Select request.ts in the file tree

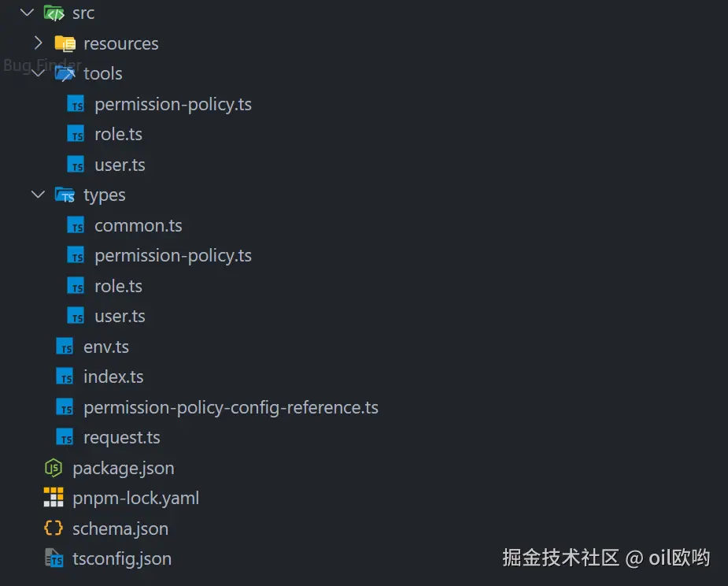[121, 437]
